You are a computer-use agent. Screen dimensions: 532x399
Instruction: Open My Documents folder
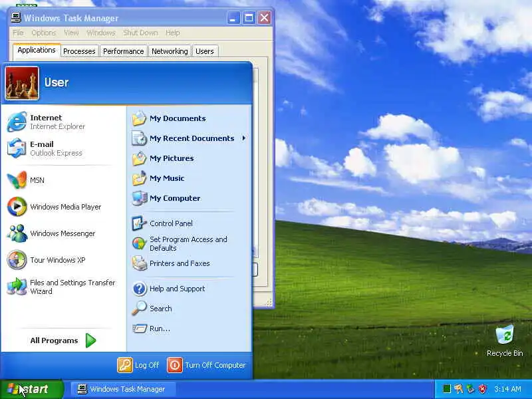pyautogui.click(x=189, y=118)
